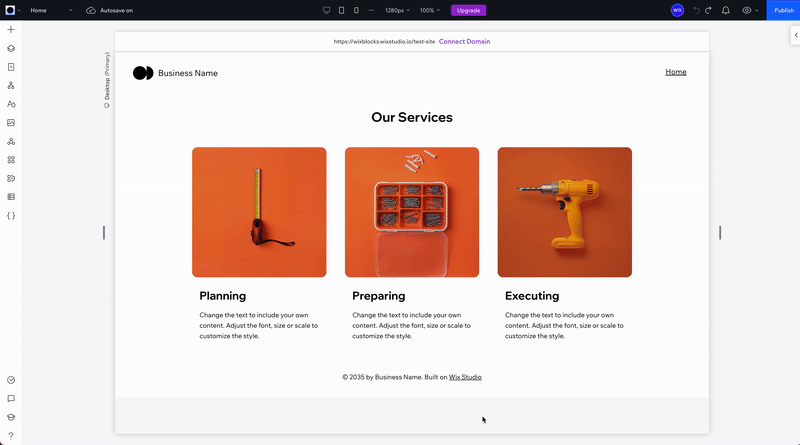Open the Comments speech bubble icon
The width and height of the screenshot is (800, 445).
(11, 399)
